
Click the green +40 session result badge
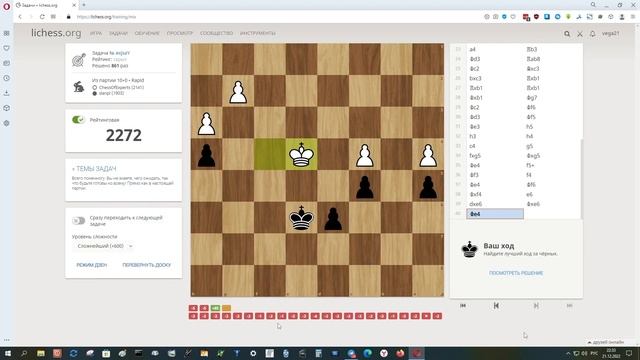tap(215, 308)
